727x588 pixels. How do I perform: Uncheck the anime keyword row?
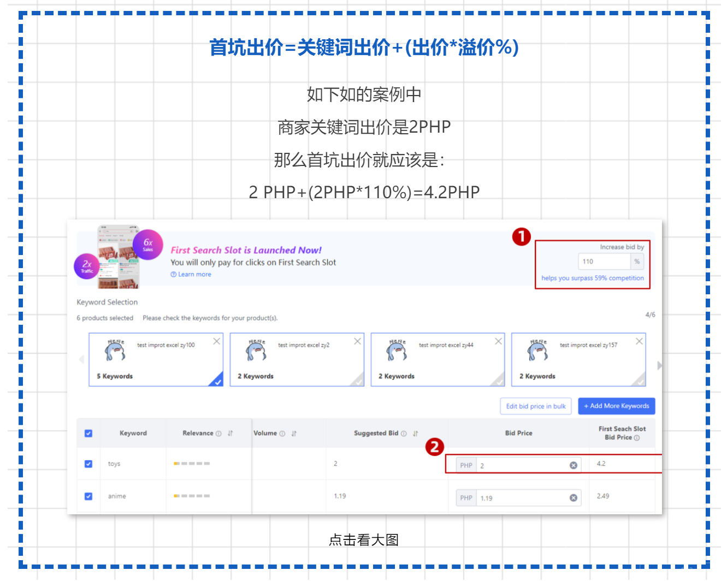88,496
